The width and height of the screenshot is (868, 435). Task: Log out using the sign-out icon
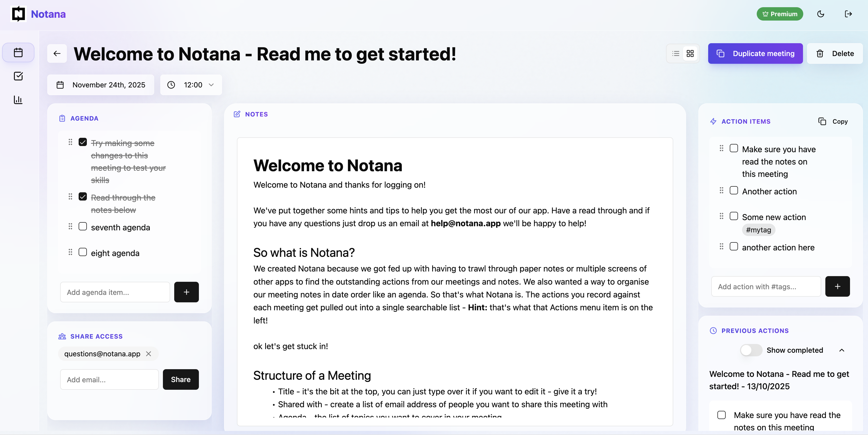coord(849,14)
